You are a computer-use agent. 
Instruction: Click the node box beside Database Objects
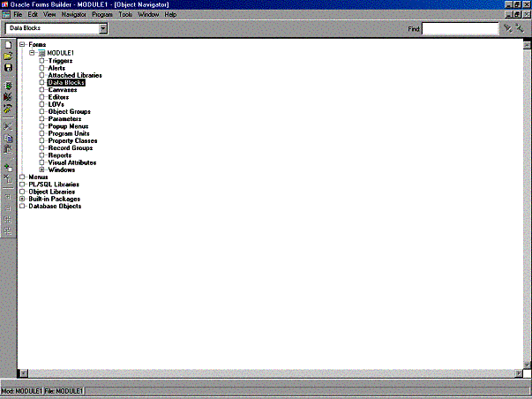pyautogui.click(x=22, y=207)
